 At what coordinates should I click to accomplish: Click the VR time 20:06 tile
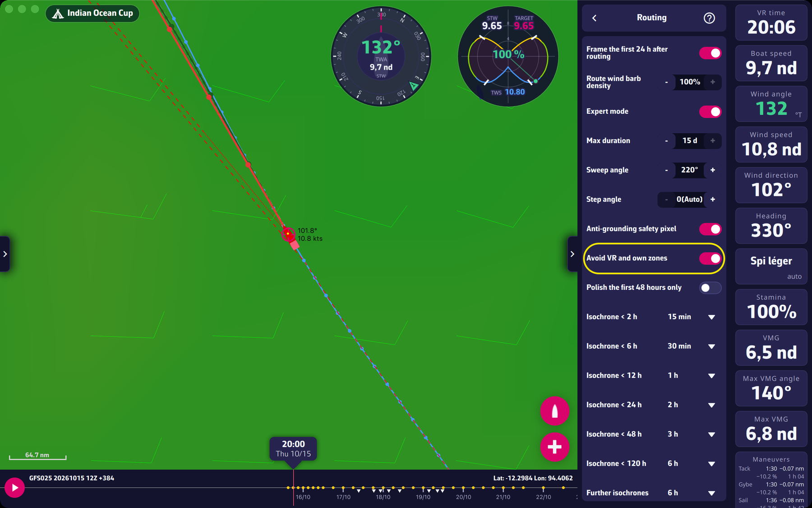[771, 23]
